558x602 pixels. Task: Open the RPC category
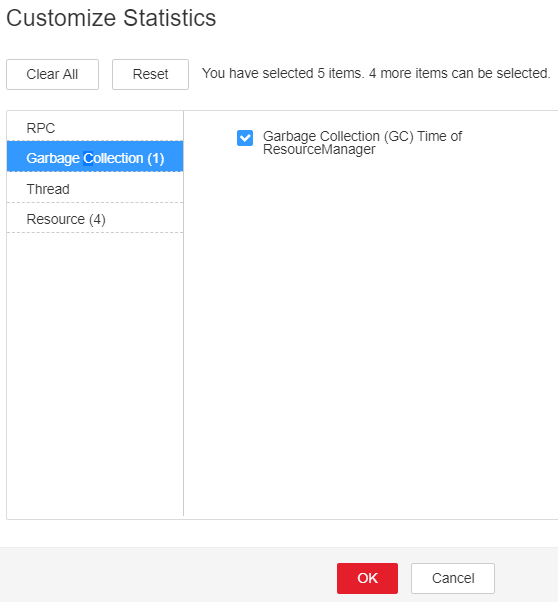95,128
